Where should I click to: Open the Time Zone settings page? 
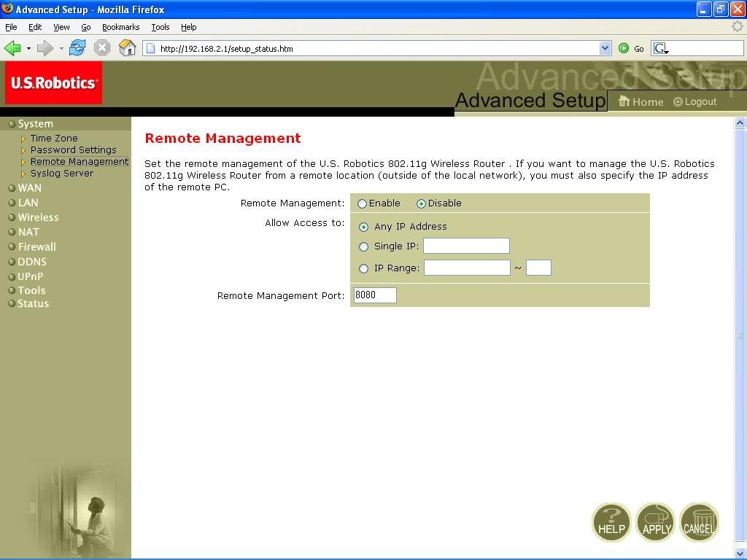(54, 138)
